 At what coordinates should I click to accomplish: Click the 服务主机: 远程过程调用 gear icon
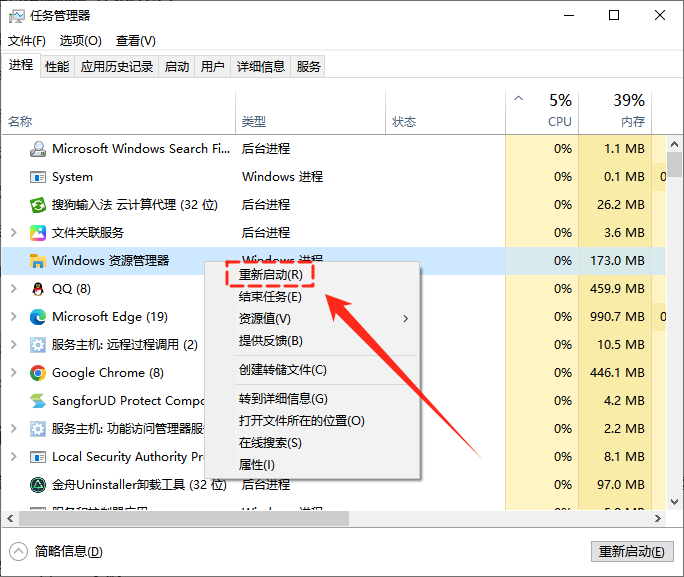38,345
